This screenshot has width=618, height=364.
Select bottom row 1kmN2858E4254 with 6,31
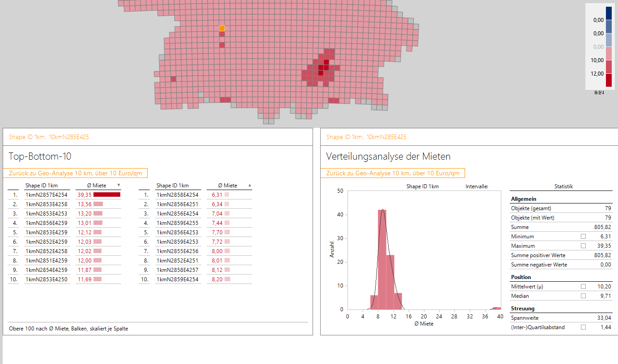point(177,195)
